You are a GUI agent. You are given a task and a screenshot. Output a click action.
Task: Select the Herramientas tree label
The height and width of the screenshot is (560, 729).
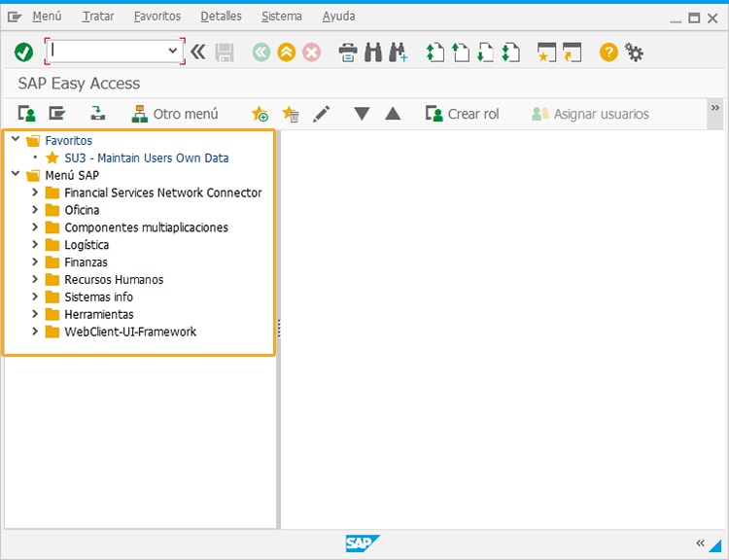[x=99, y=314]
